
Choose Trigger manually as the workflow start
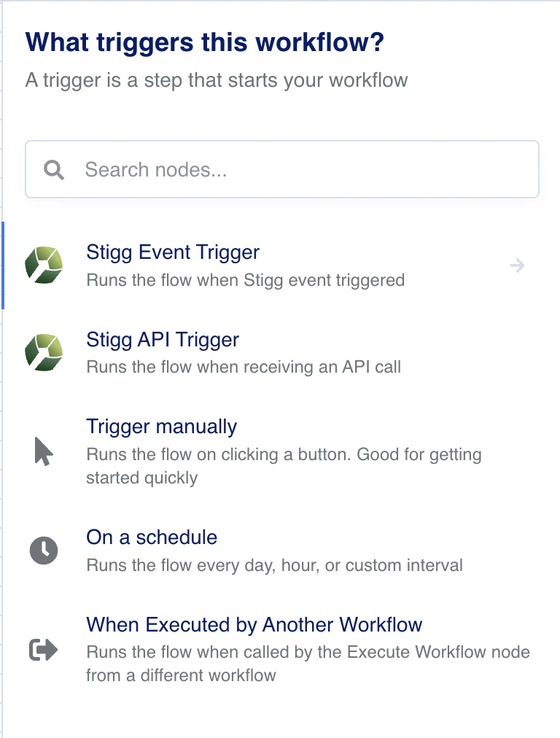(x=161, y=427)
